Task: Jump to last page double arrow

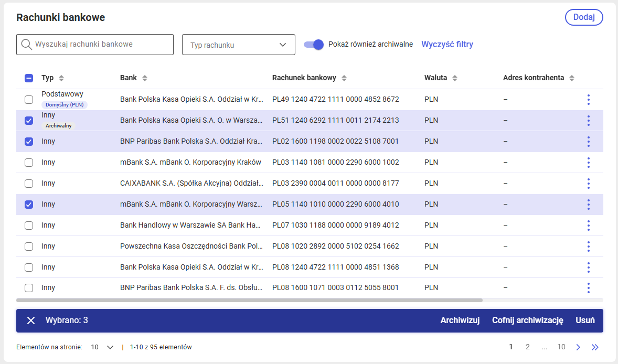Action: [x=595, y=347]
